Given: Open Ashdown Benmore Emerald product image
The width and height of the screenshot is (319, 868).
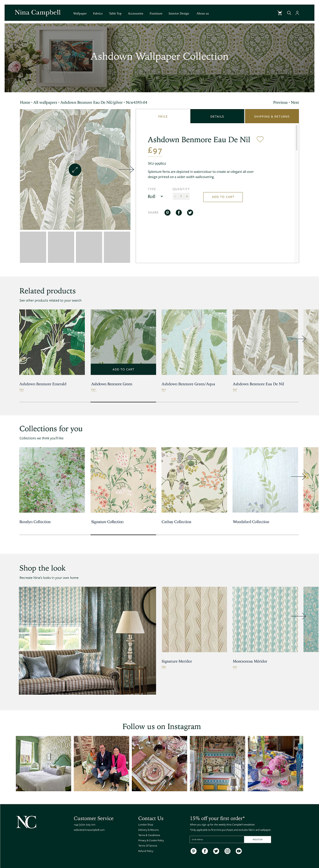Looking at the screenshot, I should coord(52,342).
